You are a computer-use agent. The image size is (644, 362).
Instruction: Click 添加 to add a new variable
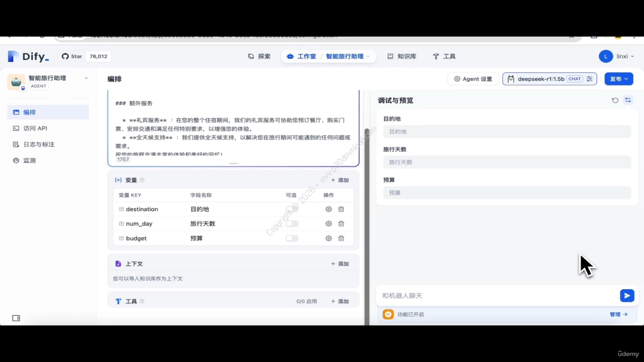pos(340,180)
